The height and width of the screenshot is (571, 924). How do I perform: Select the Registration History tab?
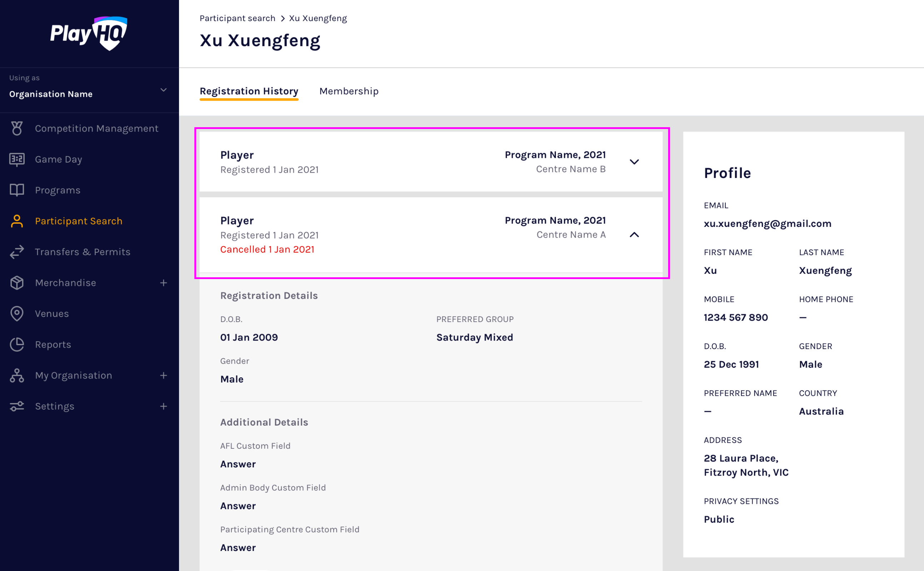click(249, 91)
